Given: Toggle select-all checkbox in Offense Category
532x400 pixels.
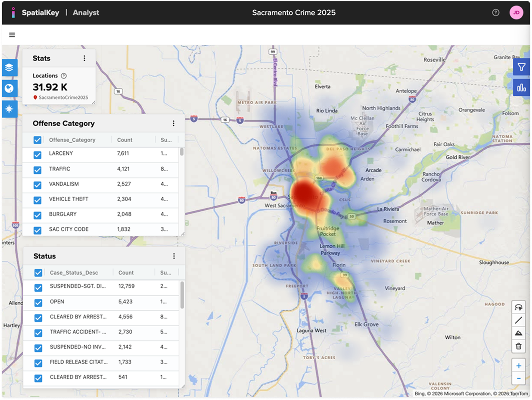Looking at the screenshot, I should point(37,140).
